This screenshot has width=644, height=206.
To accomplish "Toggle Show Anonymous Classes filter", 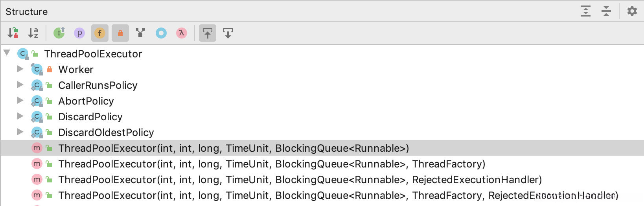I will click(x=161, y=33).
